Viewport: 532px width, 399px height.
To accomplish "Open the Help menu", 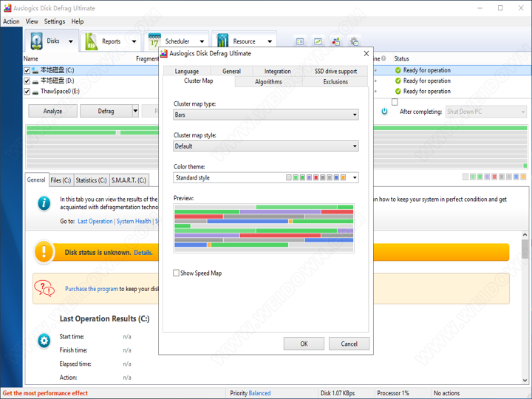I will click(78, 21).
